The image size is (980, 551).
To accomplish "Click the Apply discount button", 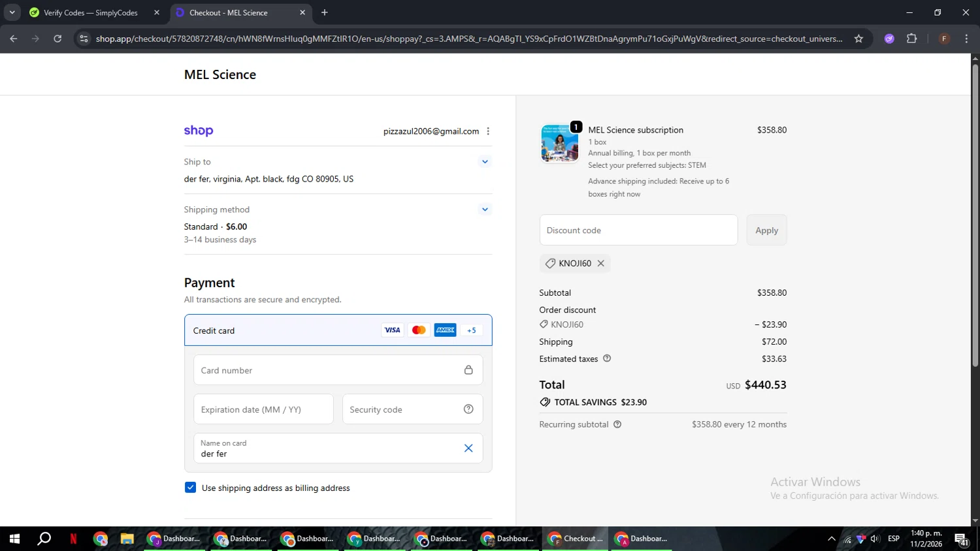I will coord(766,230).
